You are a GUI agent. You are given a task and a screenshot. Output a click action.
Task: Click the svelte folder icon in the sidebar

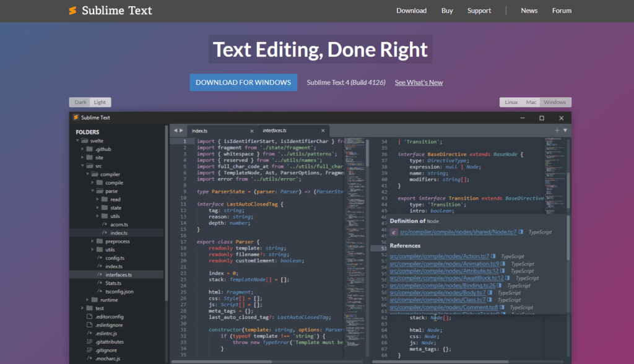point(84,141)
